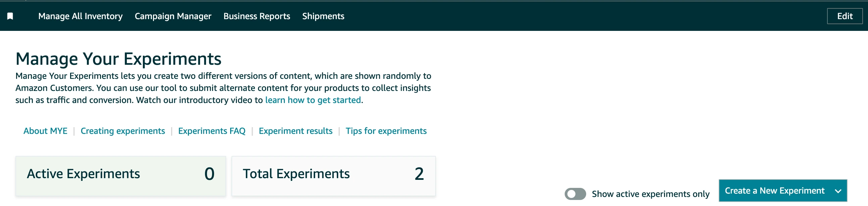Go to Campaign Manager
The height and width of the screenshot is (206, 868).
click(x=173, y=16)
